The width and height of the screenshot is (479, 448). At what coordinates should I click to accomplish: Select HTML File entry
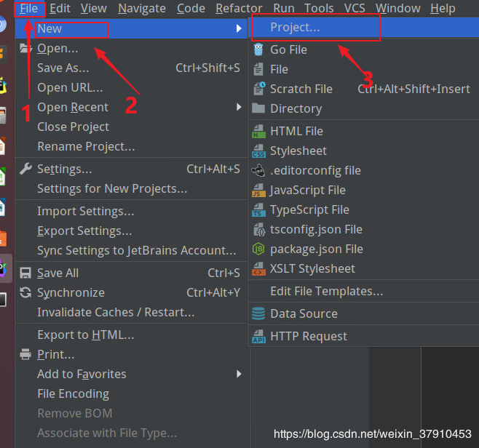click(363, 131)
